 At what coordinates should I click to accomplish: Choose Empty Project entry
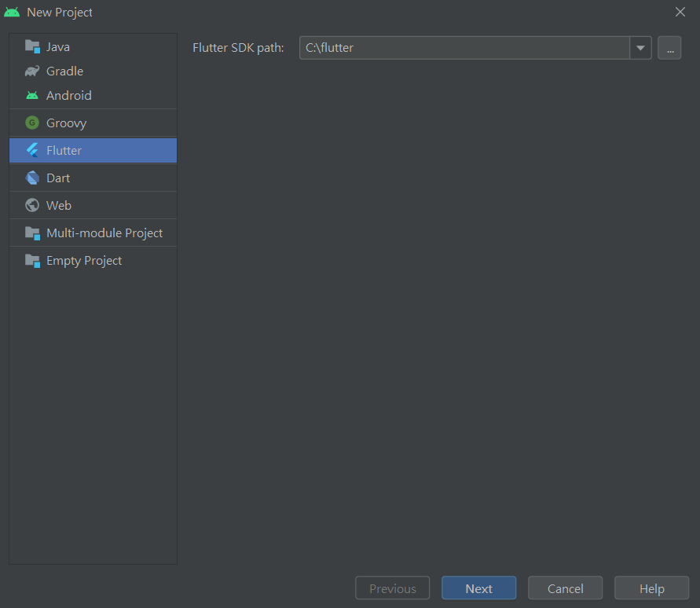[x=93, y=260]
